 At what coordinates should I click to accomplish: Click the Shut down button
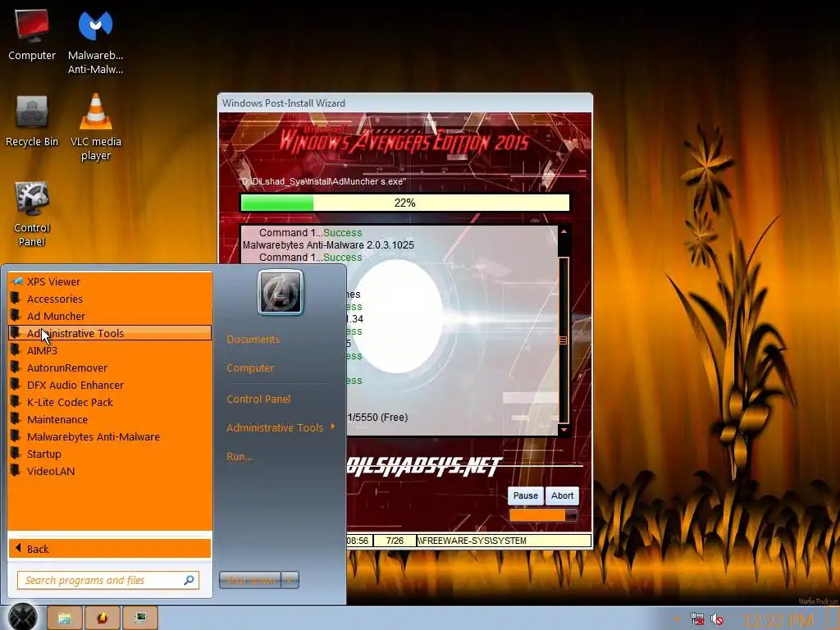(250, 580)
